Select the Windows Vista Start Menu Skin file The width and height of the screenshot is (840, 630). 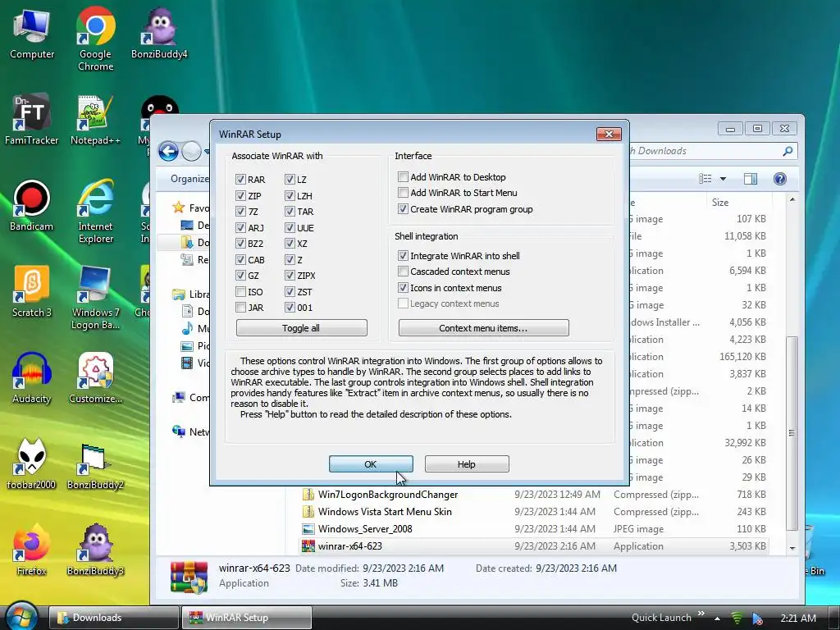(534, 512)
